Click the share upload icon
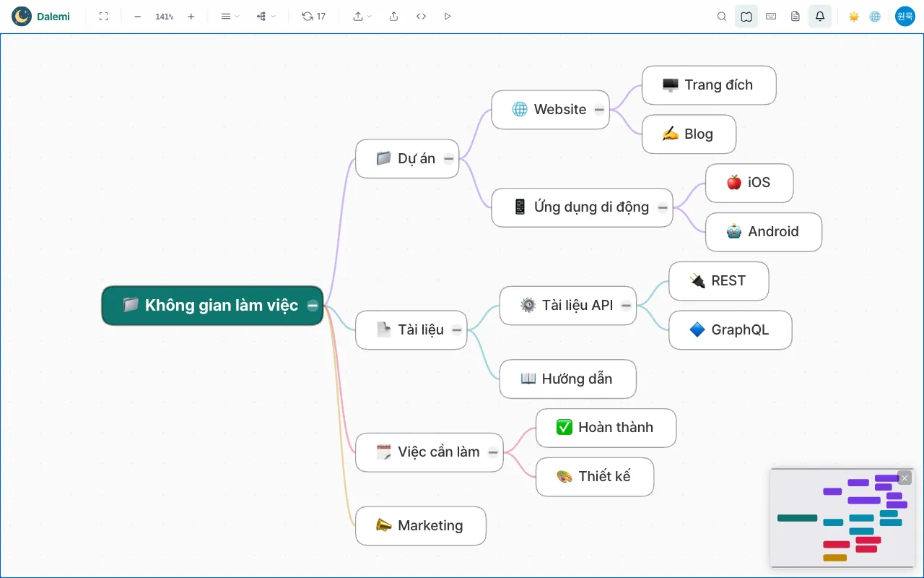Screen dimensions: 924x578 (393, 16)
